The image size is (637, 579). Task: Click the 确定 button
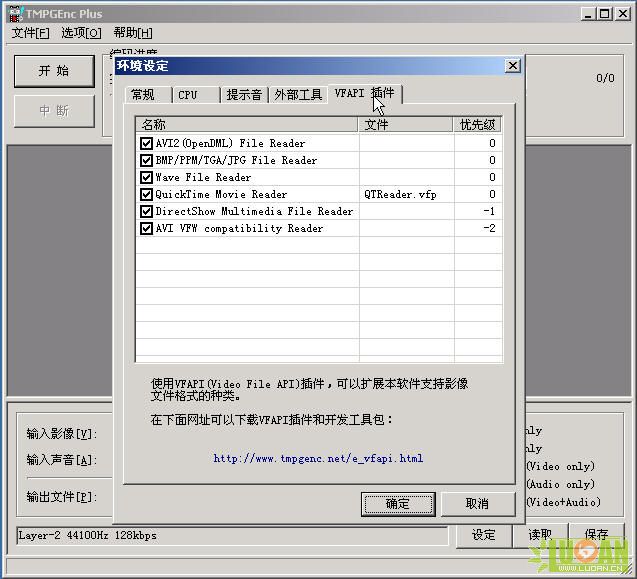coord(398,504)
